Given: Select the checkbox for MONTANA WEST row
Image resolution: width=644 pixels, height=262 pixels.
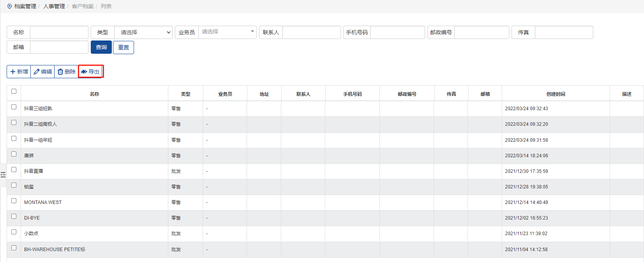Looking at the screenshot, I should (x=14, y=201).
